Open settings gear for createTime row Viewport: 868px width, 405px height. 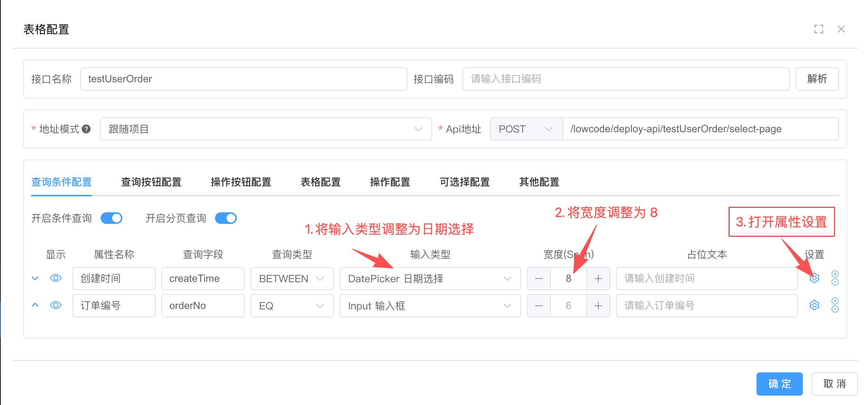tap(814, 278)
